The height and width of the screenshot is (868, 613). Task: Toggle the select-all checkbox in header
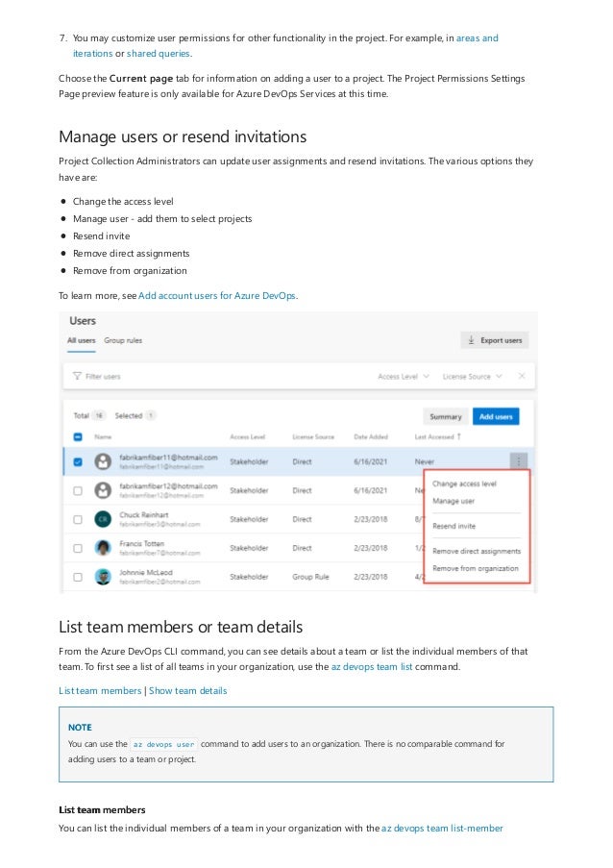point(78,436)
